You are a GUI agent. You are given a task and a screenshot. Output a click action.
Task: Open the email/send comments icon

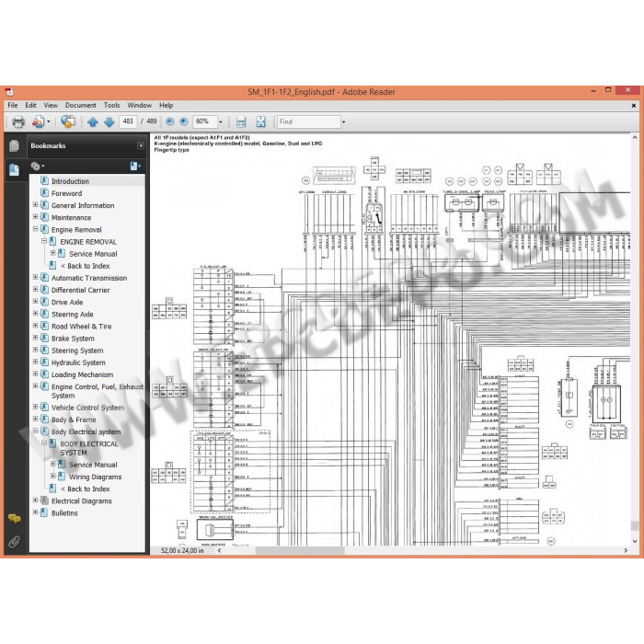[x=68, y=121]
